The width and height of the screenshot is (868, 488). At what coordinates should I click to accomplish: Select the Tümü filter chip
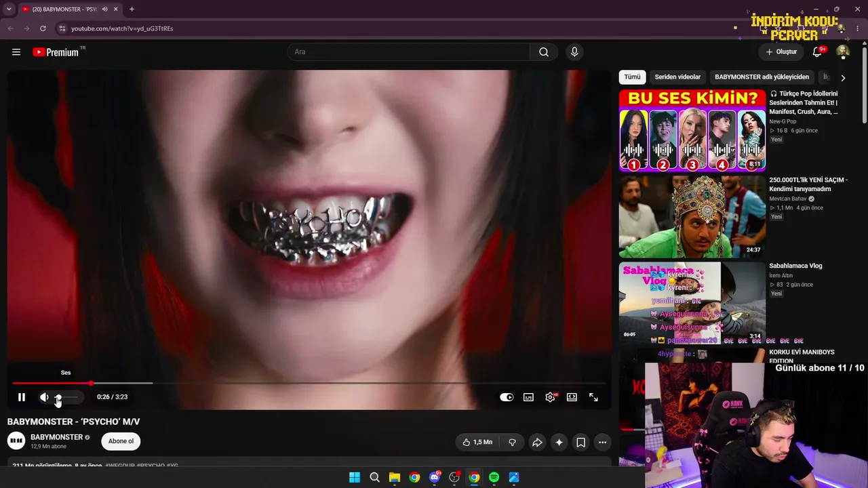tap(632, 77)
